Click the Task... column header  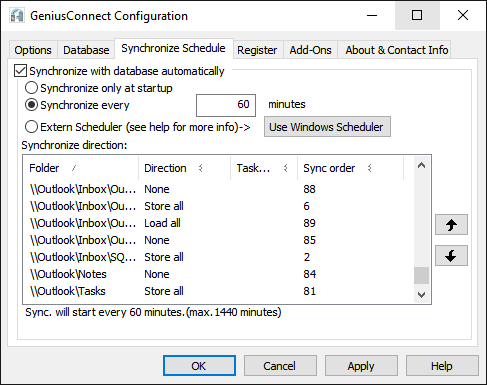click(264, 168)
